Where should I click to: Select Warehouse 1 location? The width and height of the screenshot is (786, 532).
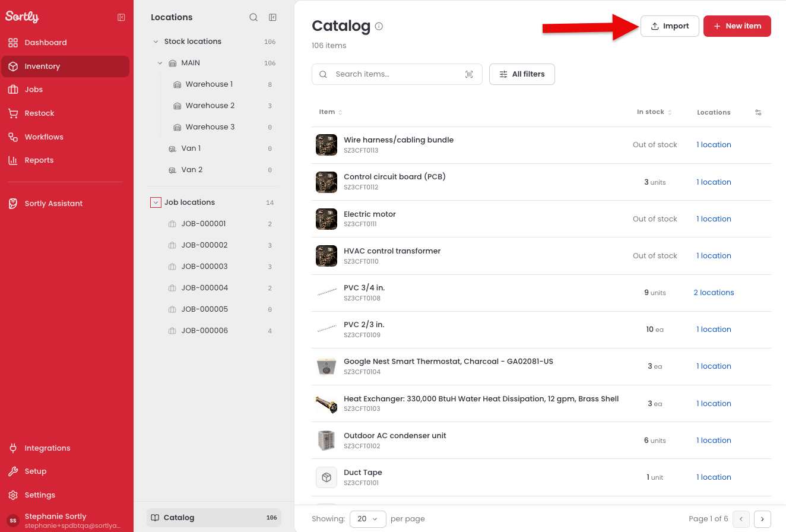click(209, 84)
